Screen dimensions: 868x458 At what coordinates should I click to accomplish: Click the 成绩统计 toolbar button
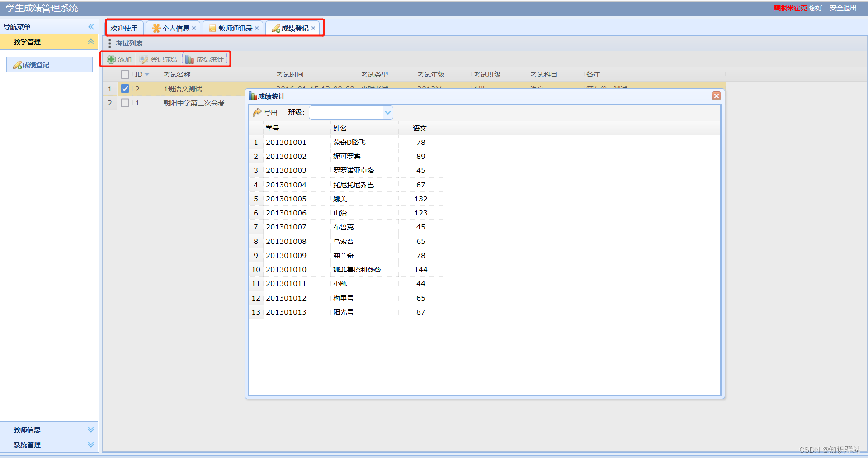(x=205, y=59)
